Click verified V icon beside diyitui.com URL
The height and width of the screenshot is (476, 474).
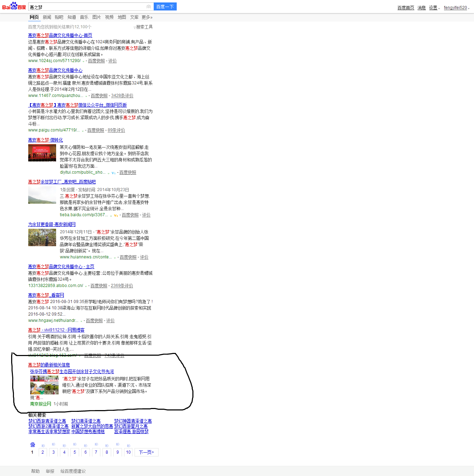[x=114, y=173]
